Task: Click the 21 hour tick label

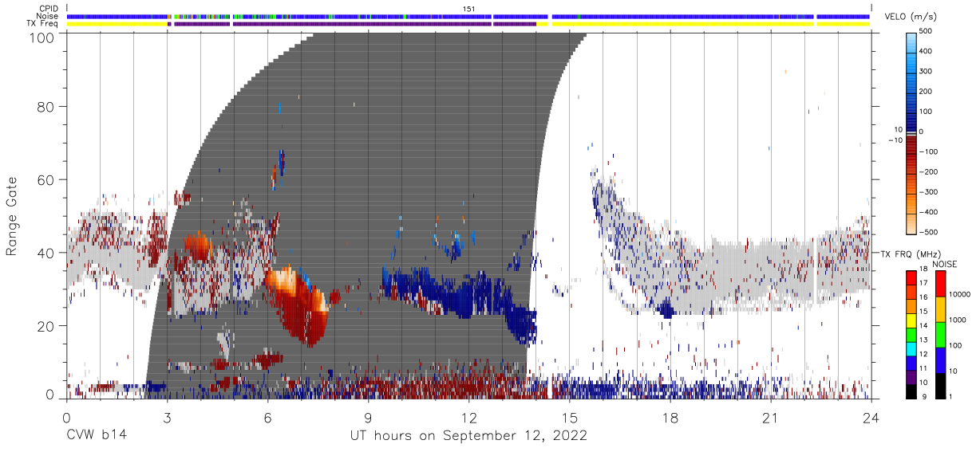Action: pos(770,418)
